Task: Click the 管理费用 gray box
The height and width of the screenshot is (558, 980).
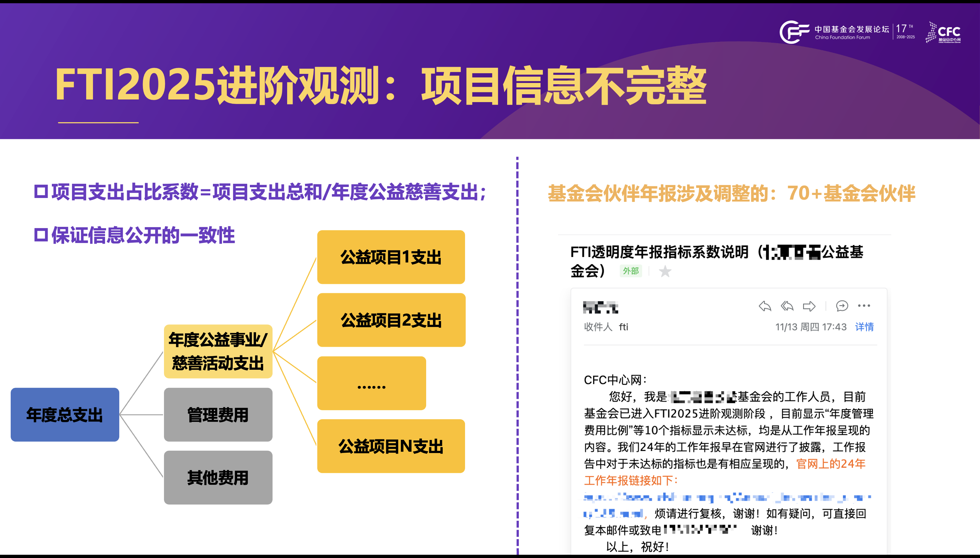Action: (x=218, y=415)
